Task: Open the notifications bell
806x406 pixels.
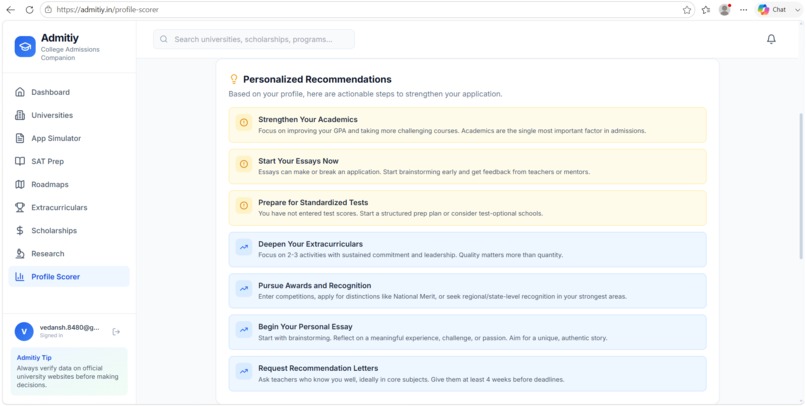Action: (771, 39)
